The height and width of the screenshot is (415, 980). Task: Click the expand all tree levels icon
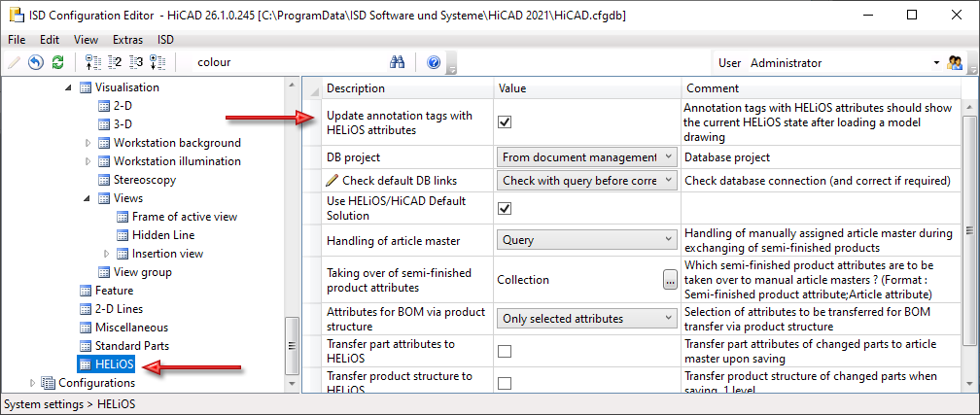(x=157, y=62)
